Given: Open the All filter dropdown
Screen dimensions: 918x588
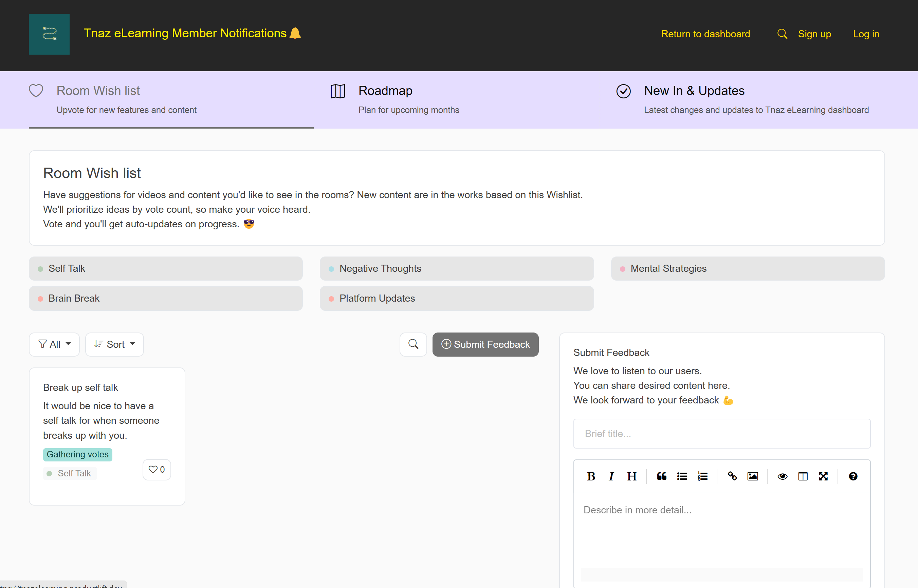Looking at the screenshot, I should coord(54,344).
